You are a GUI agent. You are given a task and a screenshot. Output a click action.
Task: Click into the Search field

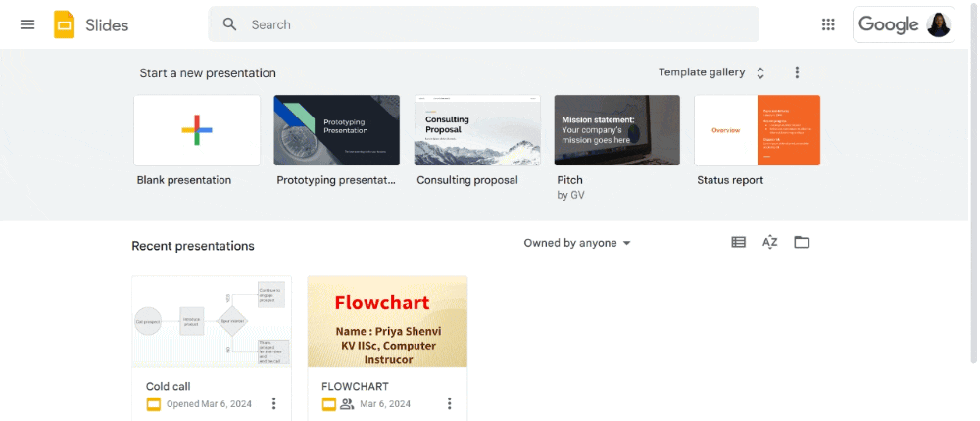coord(484,24)
